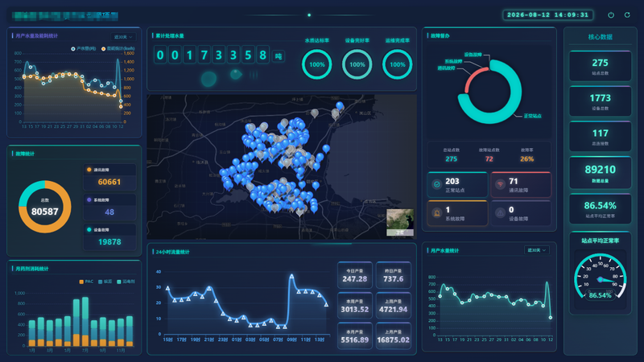Click the last point of the bottom-right water line
This screenshot has height=362, width=644.
point(551,317)
